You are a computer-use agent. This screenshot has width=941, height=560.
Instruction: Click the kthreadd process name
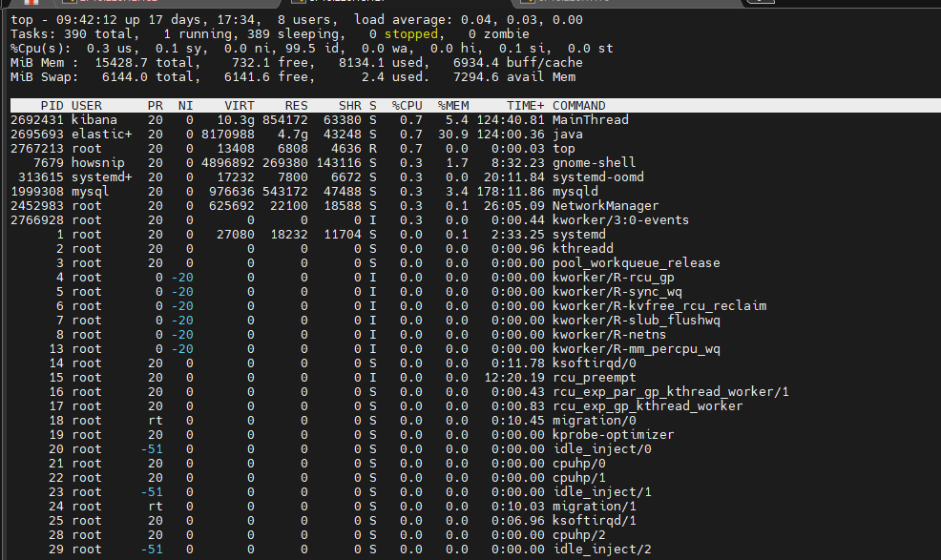(x=583, y=248)
